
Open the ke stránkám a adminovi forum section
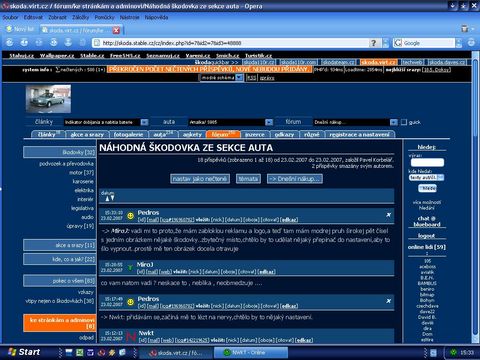click(x=60, y=323)
